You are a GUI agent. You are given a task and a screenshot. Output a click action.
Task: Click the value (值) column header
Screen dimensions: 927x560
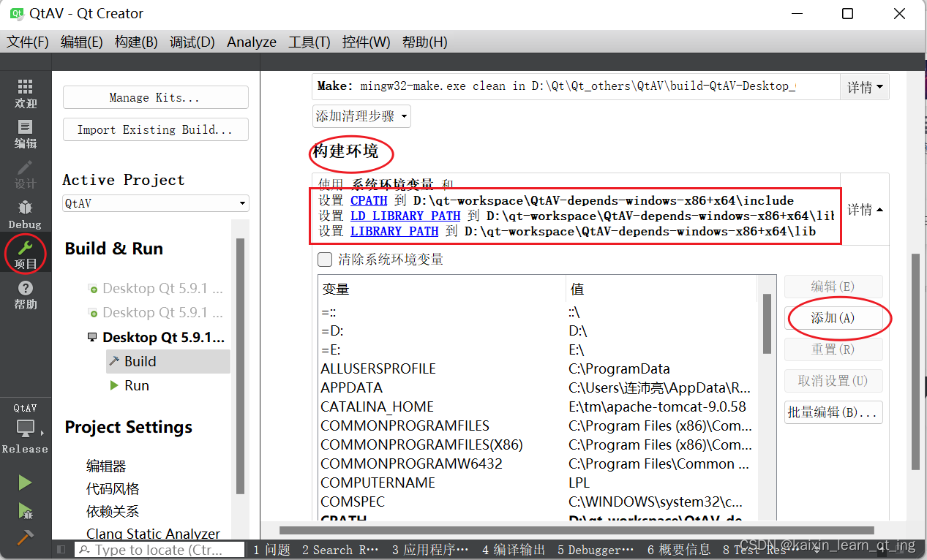(663, 290)
